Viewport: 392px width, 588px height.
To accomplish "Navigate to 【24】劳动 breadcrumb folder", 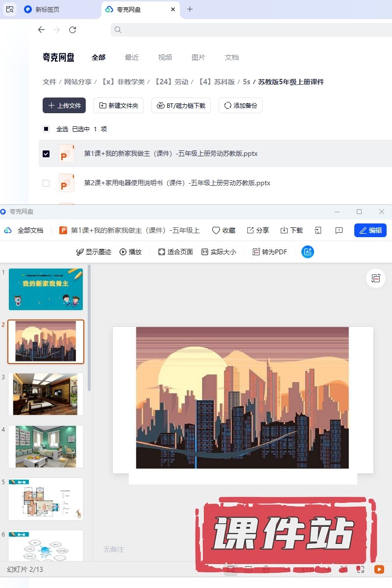I will 171,82.
